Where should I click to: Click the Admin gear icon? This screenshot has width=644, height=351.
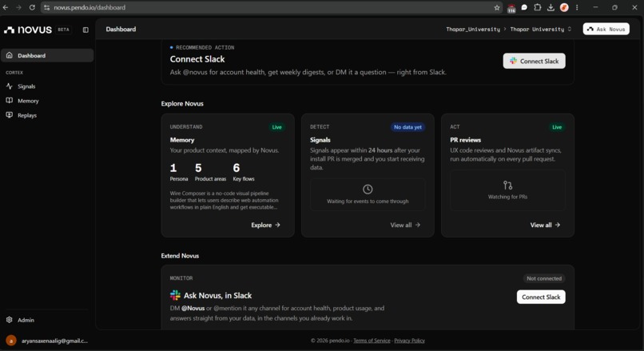[10, 320]
